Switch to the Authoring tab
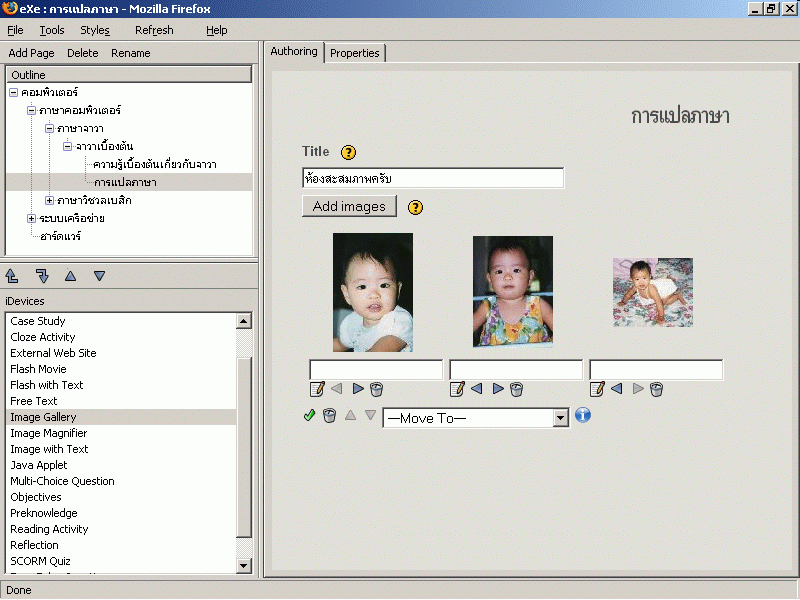 click(x=294, y=52)
